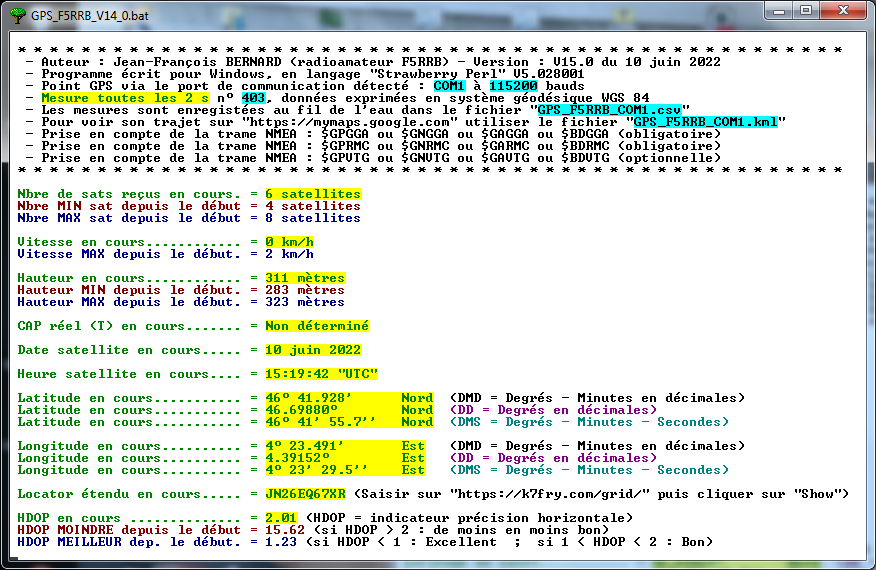Click the file name GPS_F5RRB_COM1.kml

(706, 122)
